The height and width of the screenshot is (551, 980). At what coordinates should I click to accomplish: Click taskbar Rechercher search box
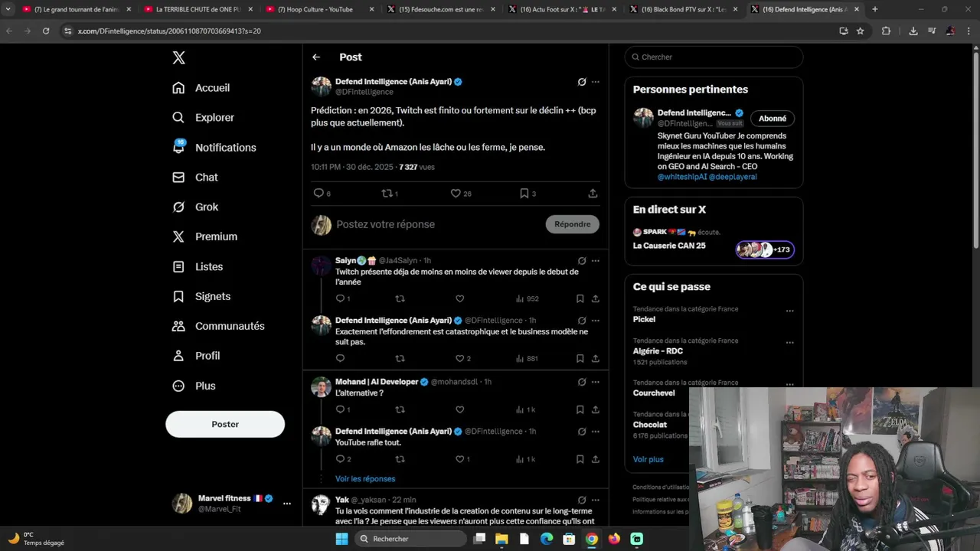pyautogui.click(x=411, y=539)
